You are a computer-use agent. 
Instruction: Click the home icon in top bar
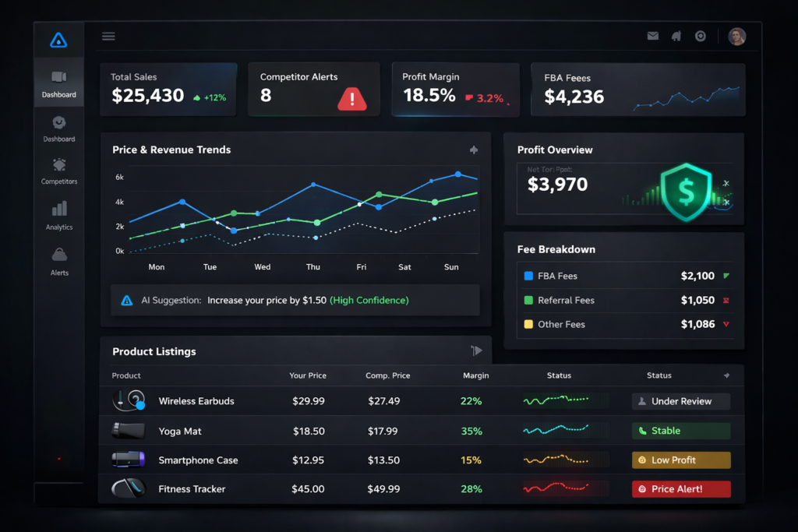[676, 36]
